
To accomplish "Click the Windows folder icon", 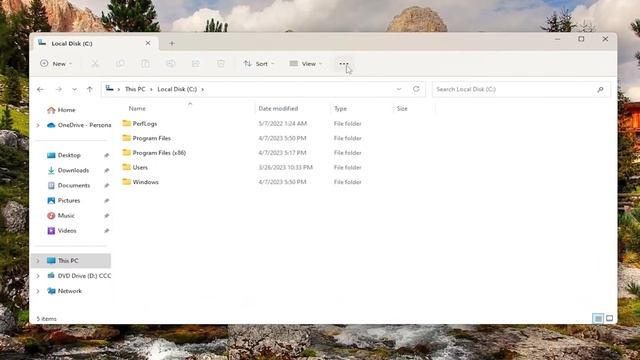I will click(x=127, y=182).
